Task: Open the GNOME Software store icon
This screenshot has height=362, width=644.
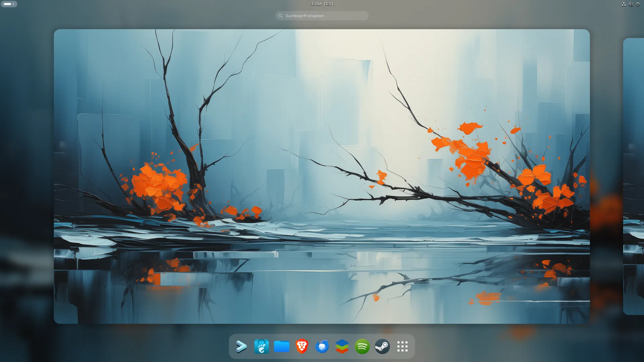Action: click(261, 347)
